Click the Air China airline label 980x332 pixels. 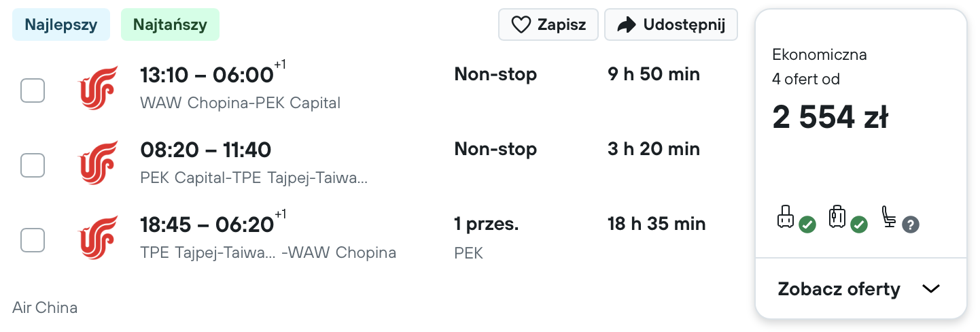pos(45,308)
